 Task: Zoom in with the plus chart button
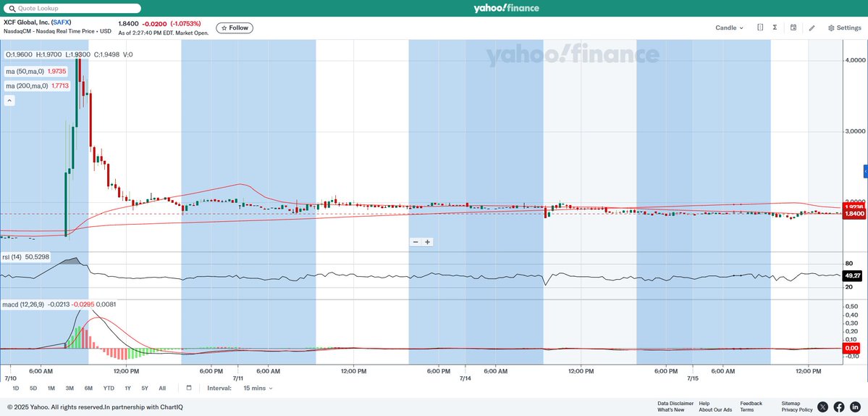[427, 242]
